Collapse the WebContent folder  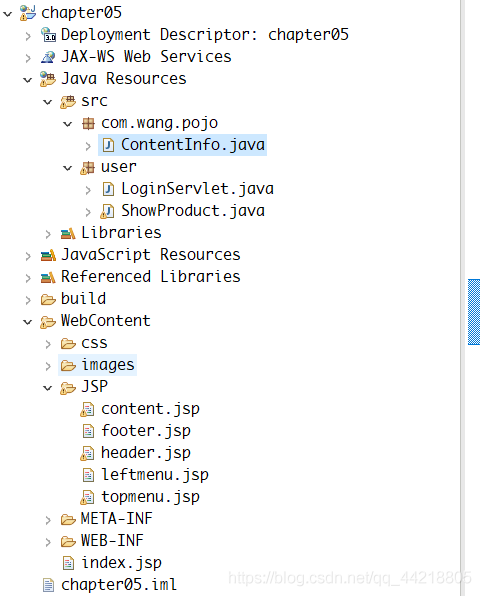tap(27, 322)
